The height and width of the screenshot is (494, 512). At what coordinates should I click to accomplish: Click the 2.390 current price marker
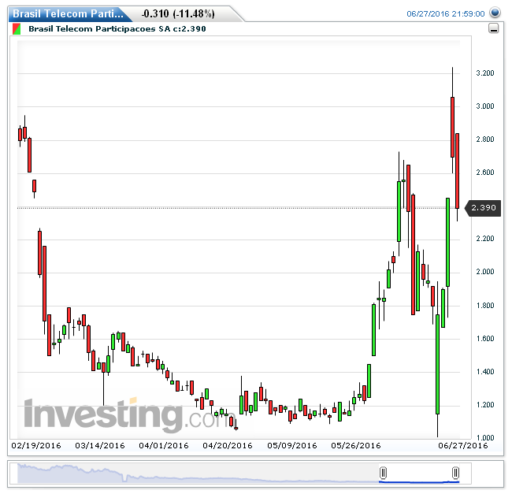483,208
